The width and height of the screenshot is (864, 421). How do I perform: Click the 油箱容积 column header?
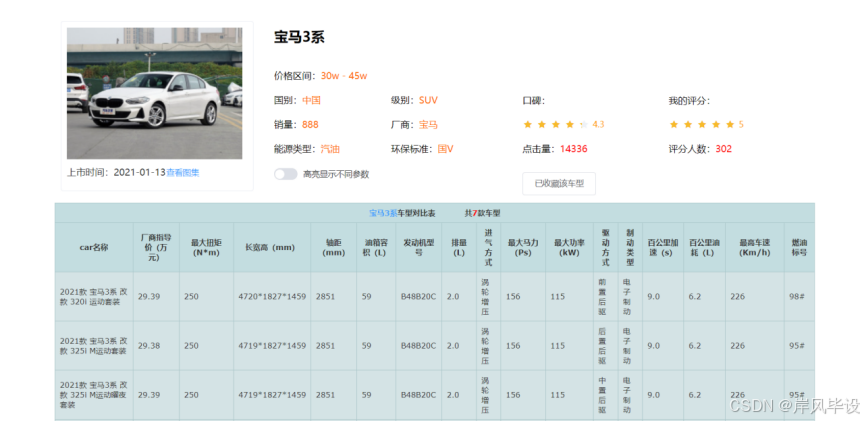pyautogui.click(x=375, y=247)
